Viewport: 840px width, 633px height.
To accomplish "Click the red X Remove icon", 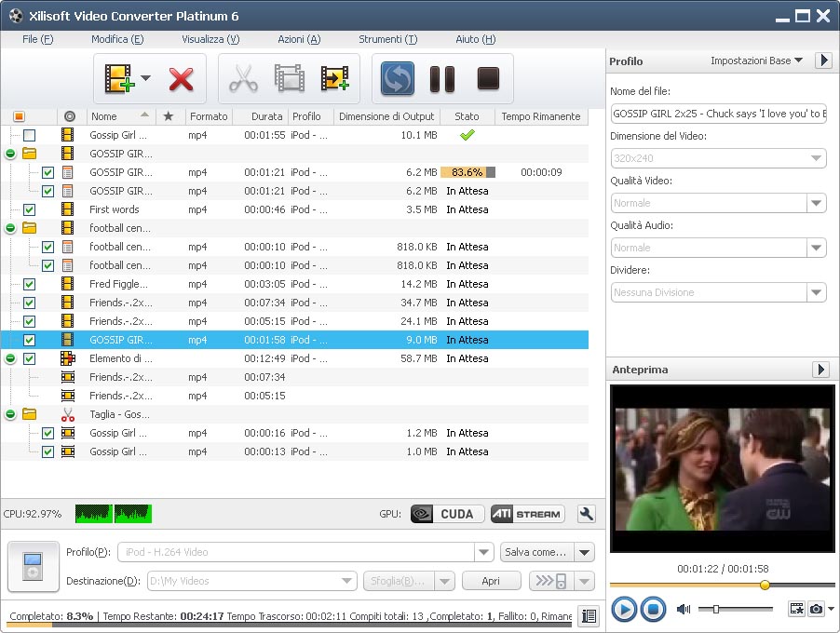I will click(181, 79).
